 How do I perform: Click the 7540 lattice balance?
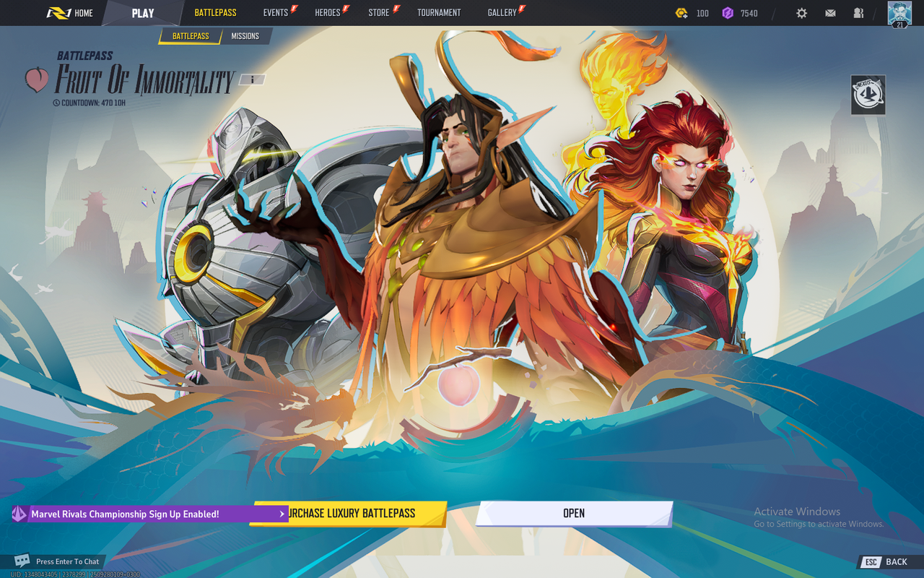point(749,13)
